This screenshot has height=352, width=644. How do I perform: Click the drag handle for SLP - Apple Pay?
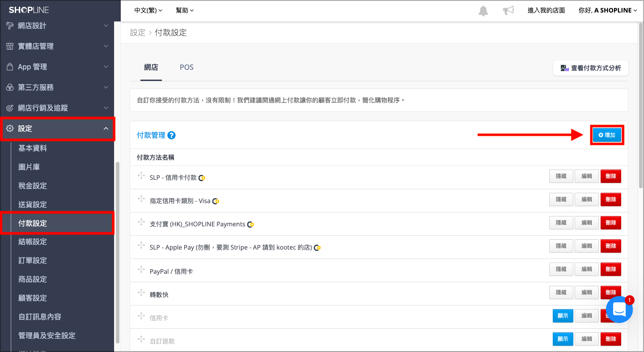click(x=141, y=246)
